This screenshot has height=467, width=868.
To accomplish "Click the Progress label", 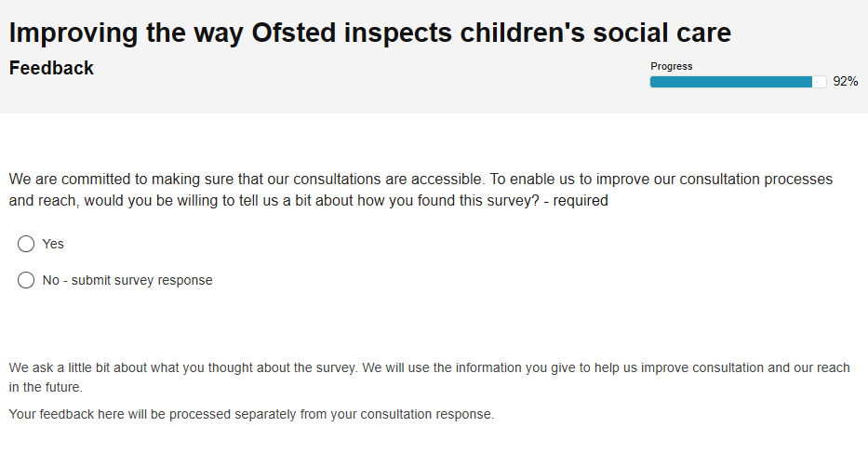I will 672,66.
